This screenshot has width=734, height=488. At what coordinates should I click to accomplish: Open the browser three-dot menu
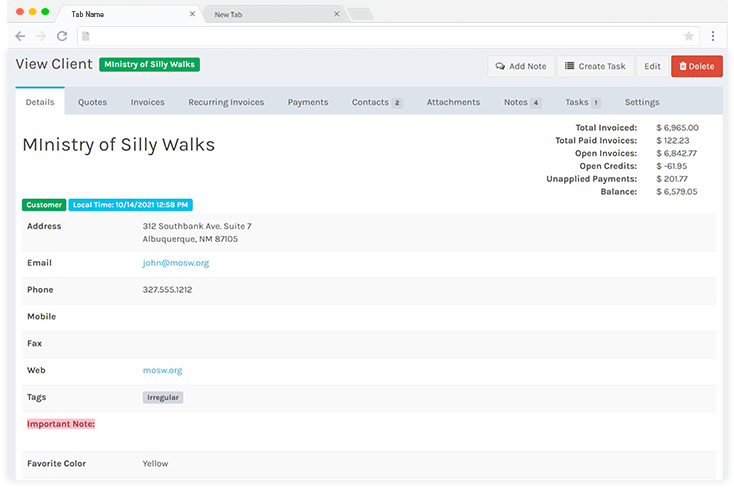pos(712,36)
